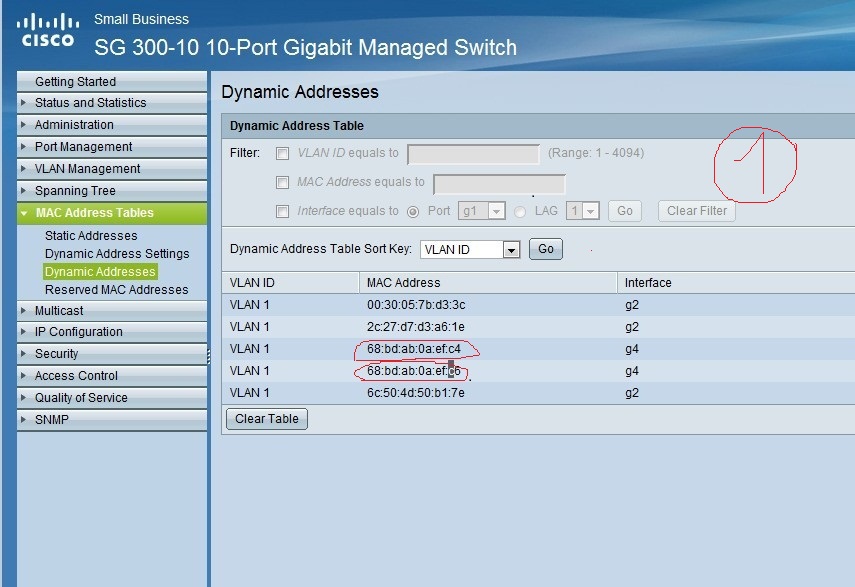
Task: Click g2 interface of 00:30:05:7b:d3:3c row
Action: [x=631, y=305]
